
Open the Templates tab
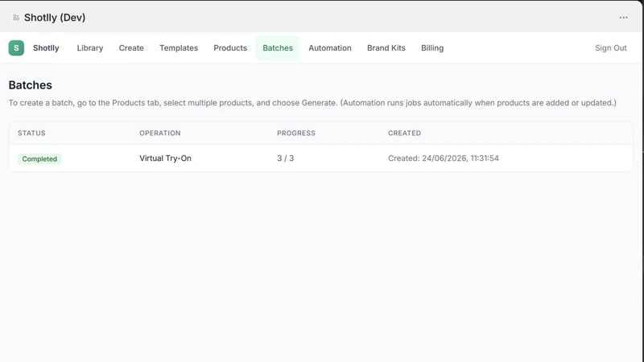(179, 48)
